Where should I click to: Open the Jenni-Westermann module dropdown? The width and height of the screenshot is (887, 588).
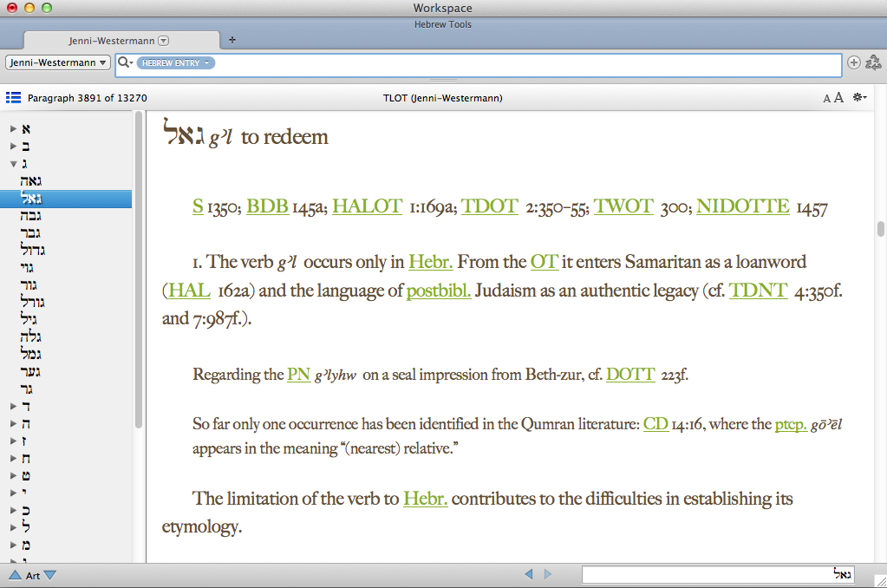coord(58,62)
